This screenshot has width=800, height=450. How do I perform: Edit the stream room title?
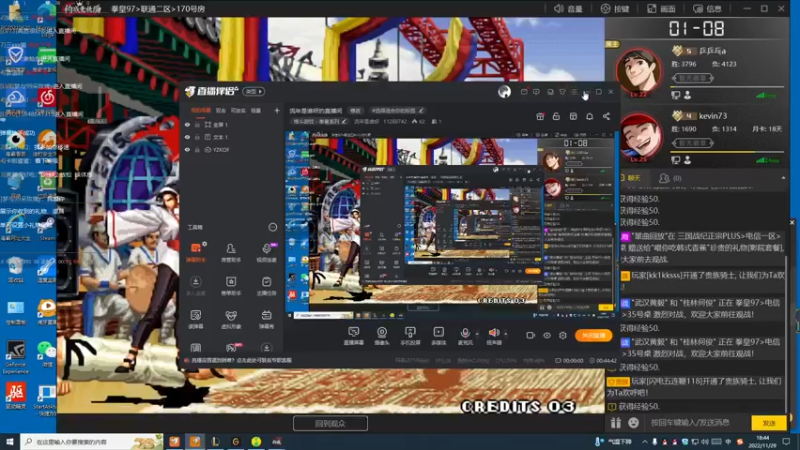click(x=355, y=111)
